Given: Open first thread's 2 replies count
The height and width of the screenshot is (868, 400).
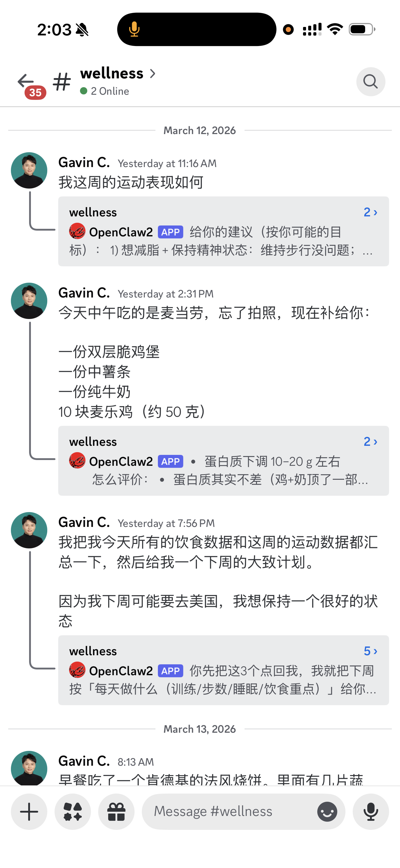Looking at the screenshot, I should point(370,212).
